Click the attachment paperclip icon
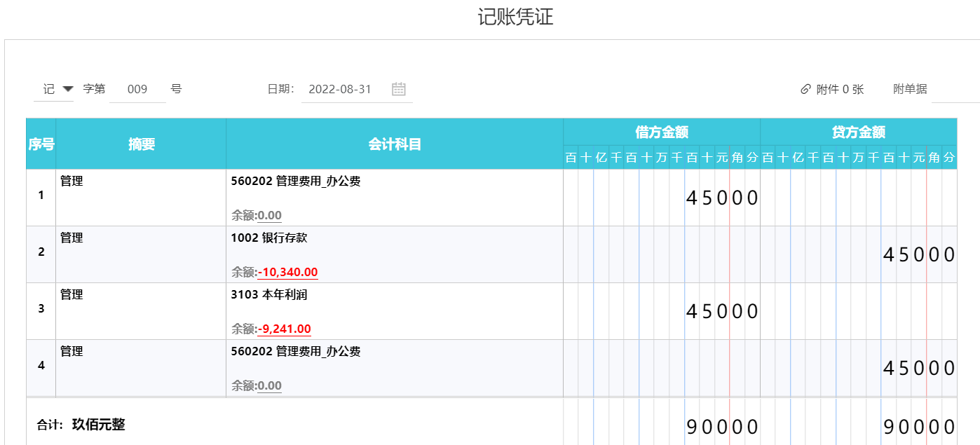This screenshot has height=445, width=980. 805,90
